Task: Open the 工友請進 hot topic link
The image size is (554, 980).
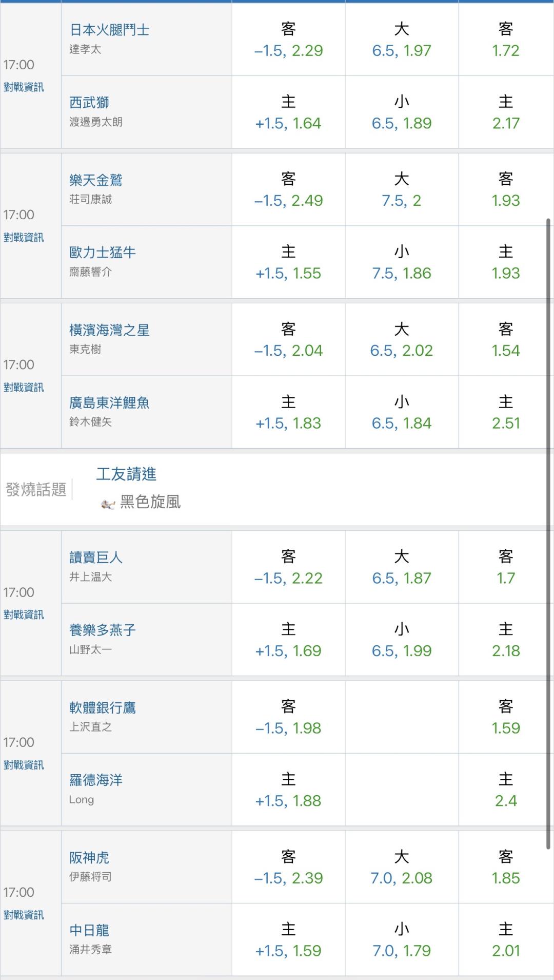Action: coord(126,474)
